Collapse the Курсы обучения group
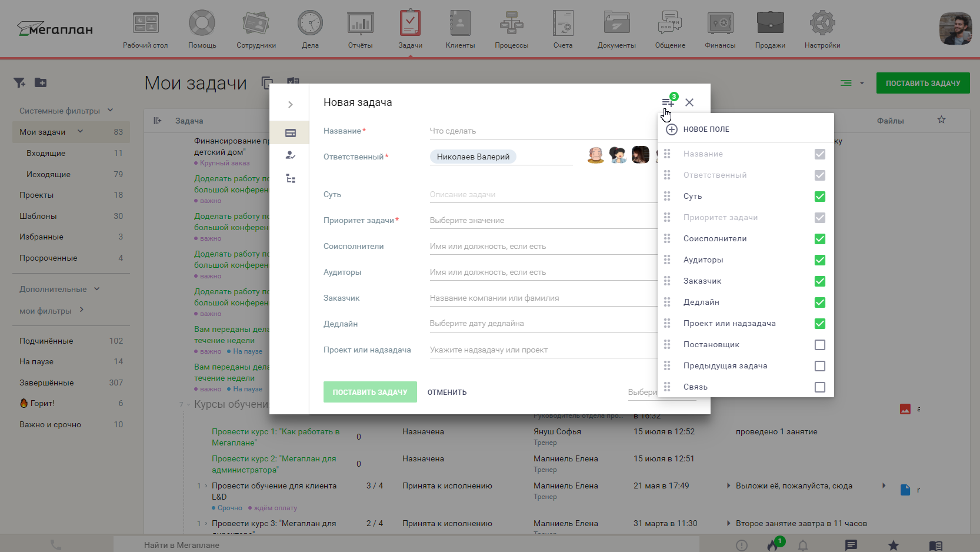The width and height of the screenshot is (980, 552). coord(189,404)
